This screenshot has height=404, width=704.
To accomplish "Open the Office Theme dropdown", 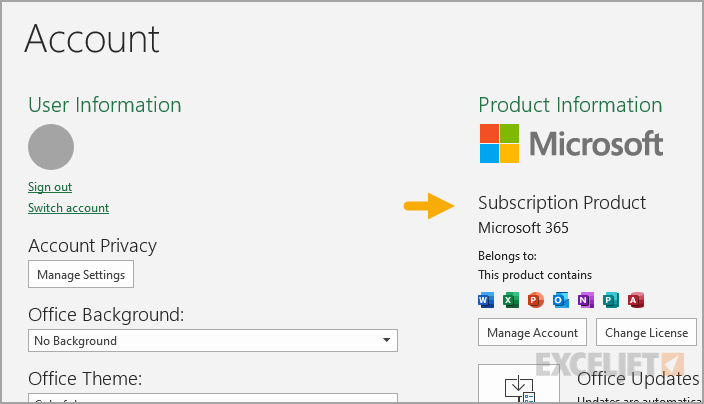I will pos(212,398).
